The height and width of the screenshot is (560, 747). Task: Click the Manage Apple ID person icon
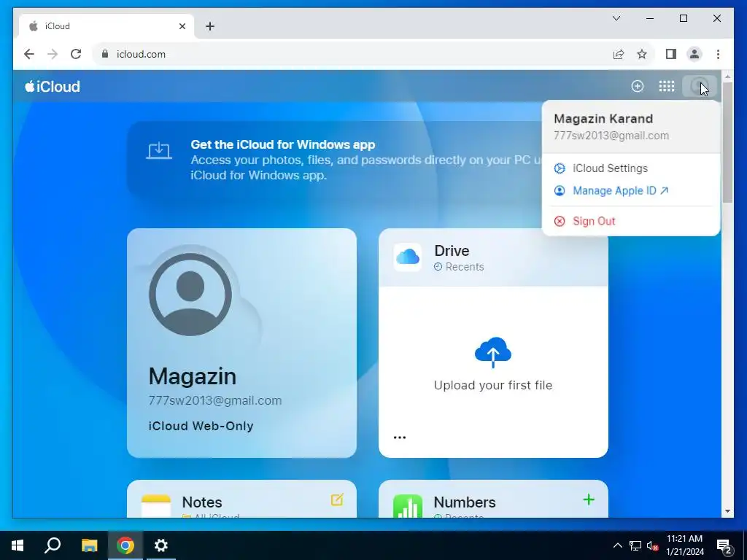[560, 190]
